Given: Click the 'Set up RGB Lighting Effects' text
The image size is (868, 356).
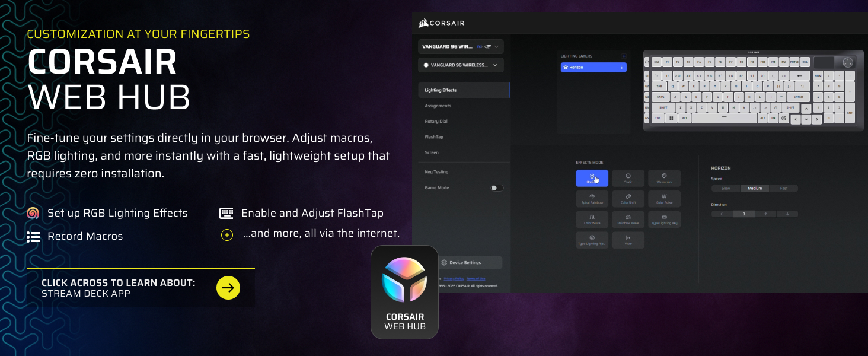Looking at the screenshot, I should [x=117, y=213].
